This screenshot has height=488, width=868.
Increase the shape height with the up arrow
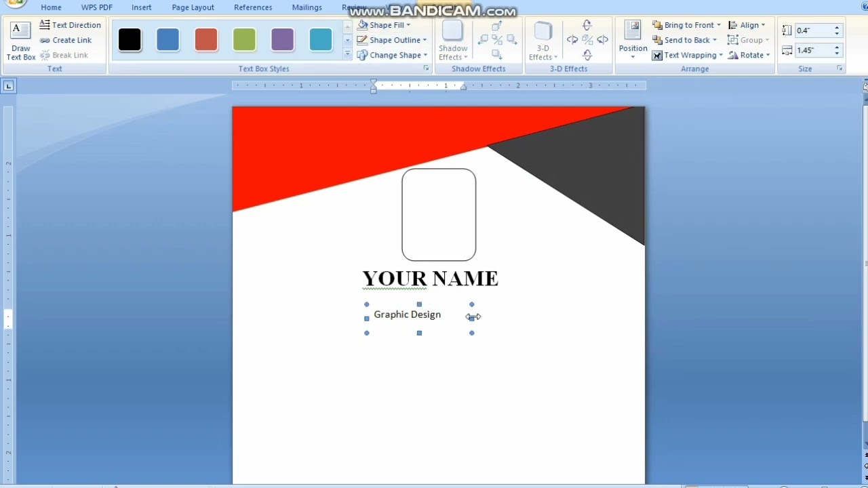[837, 28]
